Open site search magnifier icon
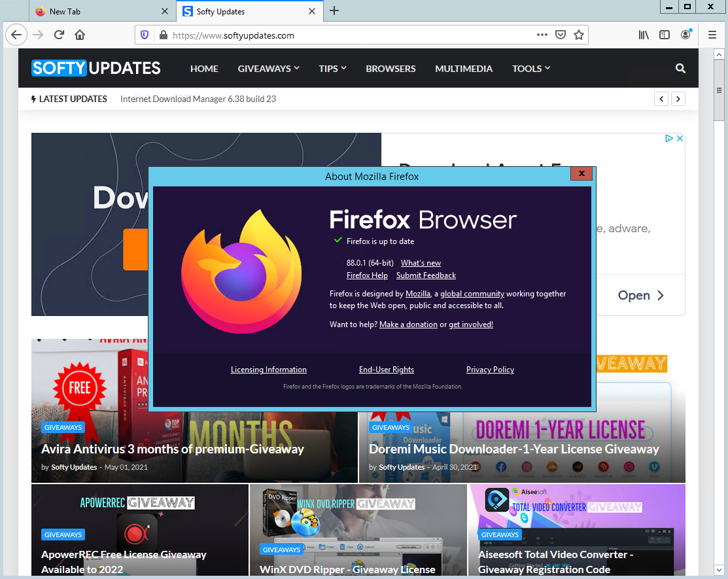Viewport: 728px width, 579px height. [680, 68]
